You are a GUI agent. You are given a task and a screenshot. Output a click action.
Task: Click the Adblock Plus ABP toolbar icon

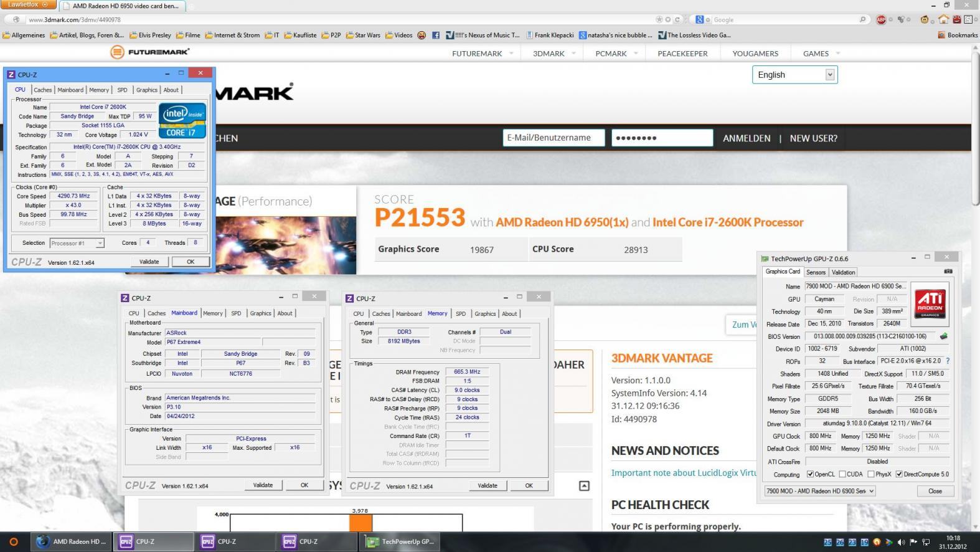click(x=881, y=19)
